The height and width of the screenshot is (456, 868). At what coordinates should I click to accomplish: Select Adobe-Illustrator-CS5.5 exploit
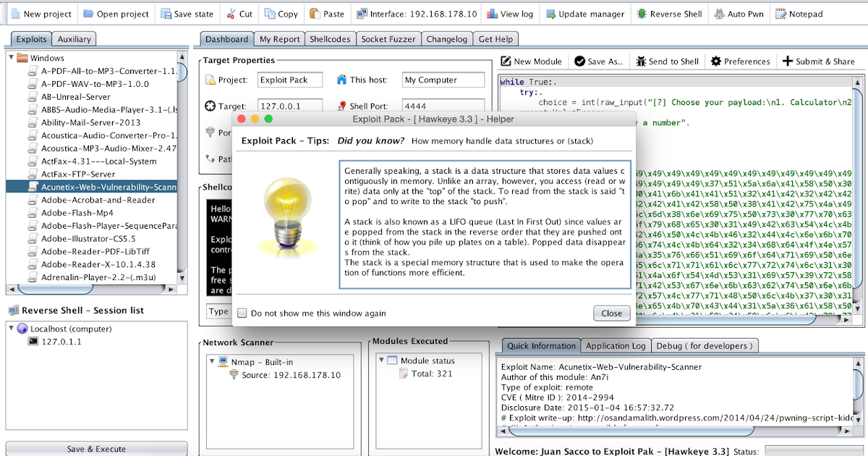[88, 238]
